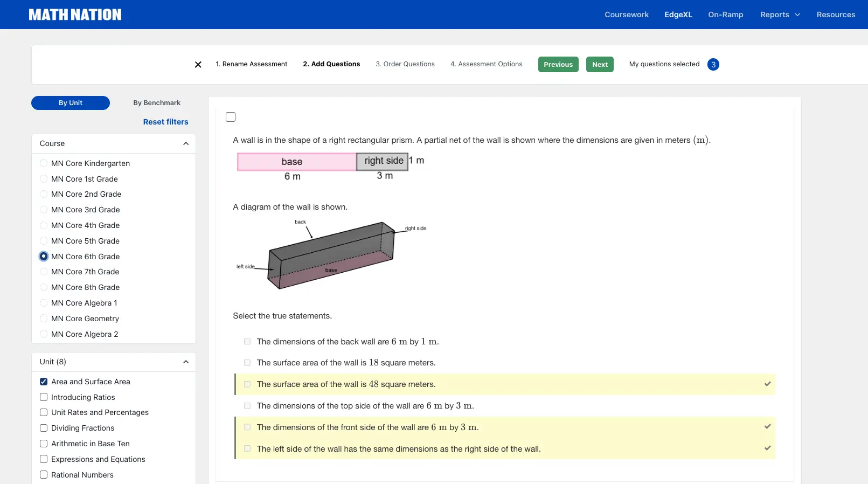Click the Math Nation logo
This screenshot has height=484, width=868.
(x=75, y=15)
